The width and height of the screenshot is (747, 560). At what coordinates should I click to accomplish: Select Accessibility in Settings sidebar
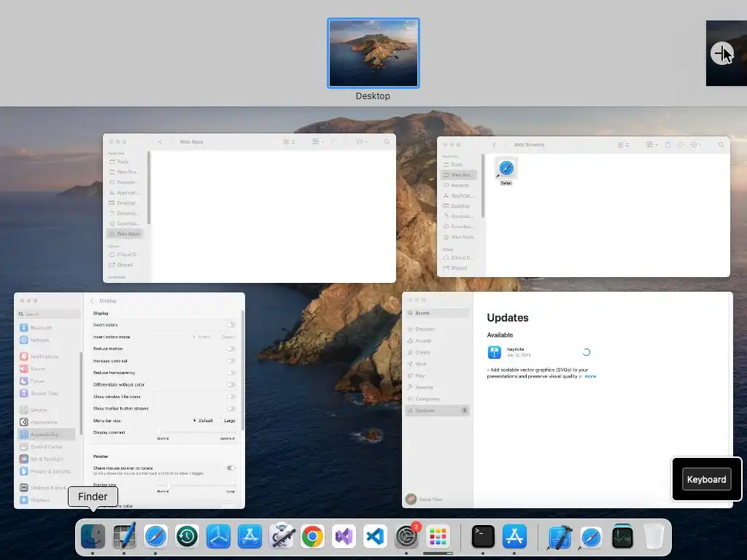click(46, 435)
